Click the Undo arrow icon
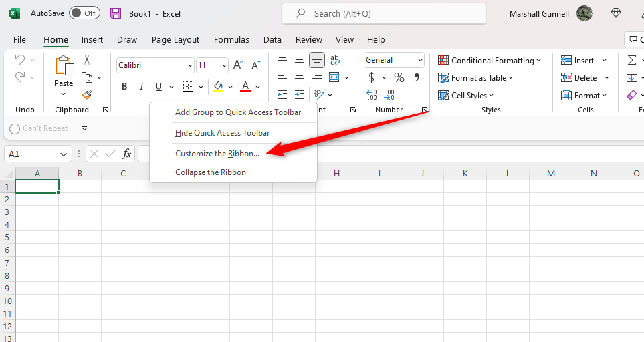The height and width of the screenshot is (342, 644). pos(19,60)
